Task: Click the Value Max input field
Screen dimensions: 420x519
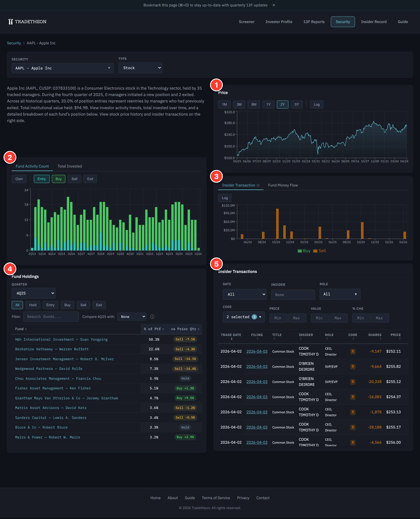Action: [x=338, y=318]
